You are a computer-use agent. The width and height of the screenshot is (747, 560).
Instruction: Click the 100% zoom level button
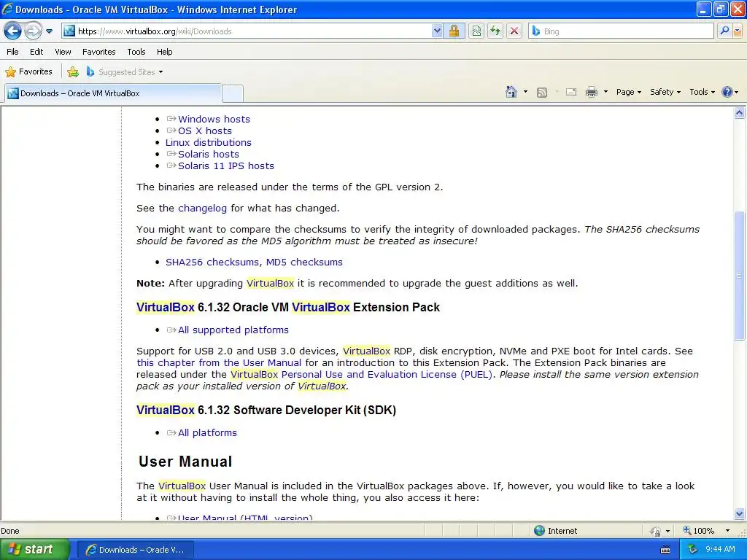click(x=698, y=531)
